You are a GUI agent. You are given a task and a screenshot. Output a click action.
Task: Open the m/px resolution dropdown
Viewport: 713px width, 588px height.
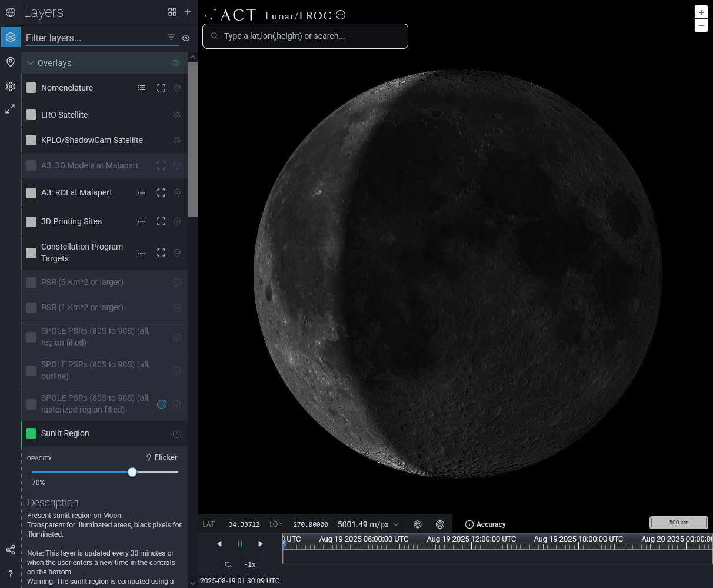tap(368, 524)
